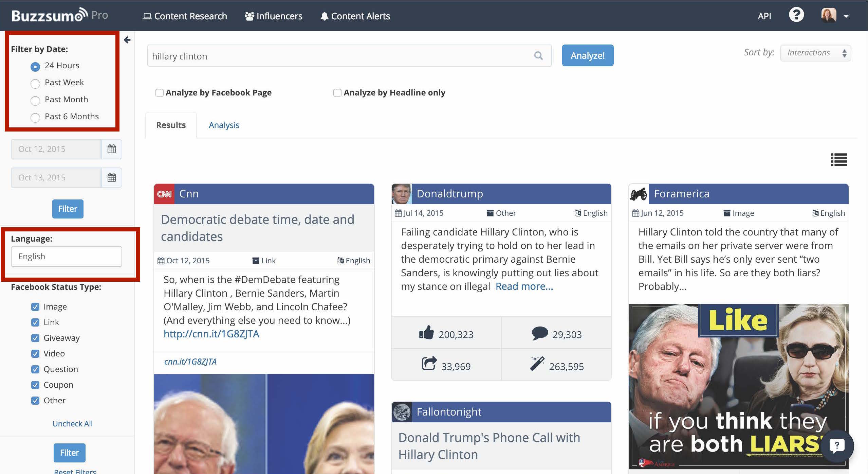Viewport: 868px width, 474px height.
Task: Open calendar picker for Oct 12, 2015
Action: click(x=112, y=149)
